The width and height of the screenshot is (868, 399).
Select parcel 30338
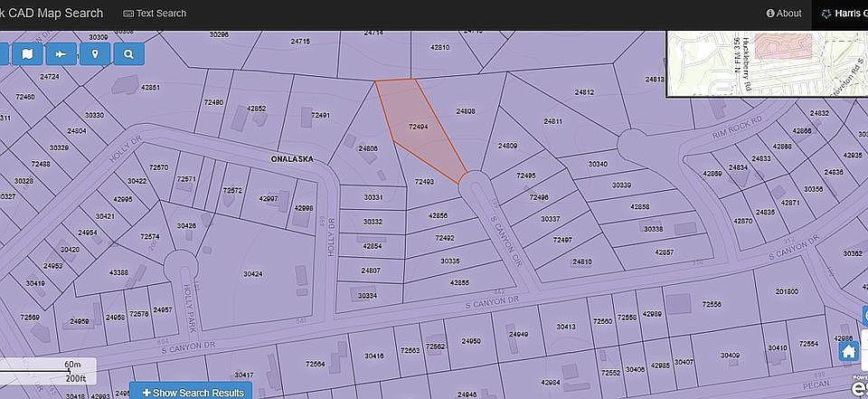[653, 229]
